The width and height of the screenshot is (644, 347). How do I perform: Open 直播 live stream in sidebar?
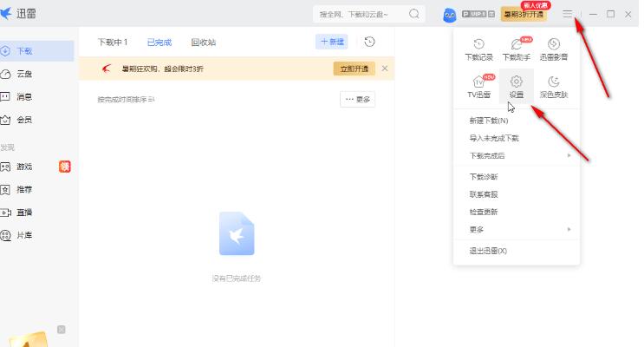tap(37, 213)
